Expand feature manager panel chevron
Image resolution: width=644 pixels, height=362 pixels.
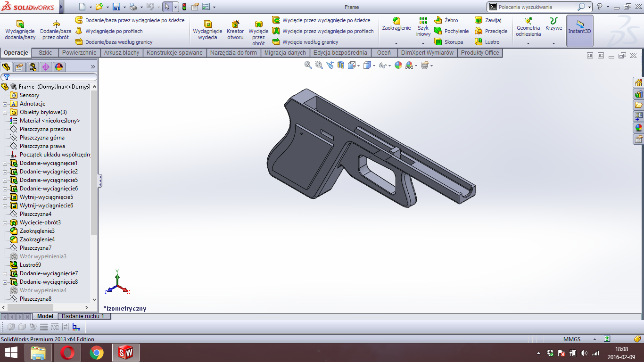pos(93,67)
